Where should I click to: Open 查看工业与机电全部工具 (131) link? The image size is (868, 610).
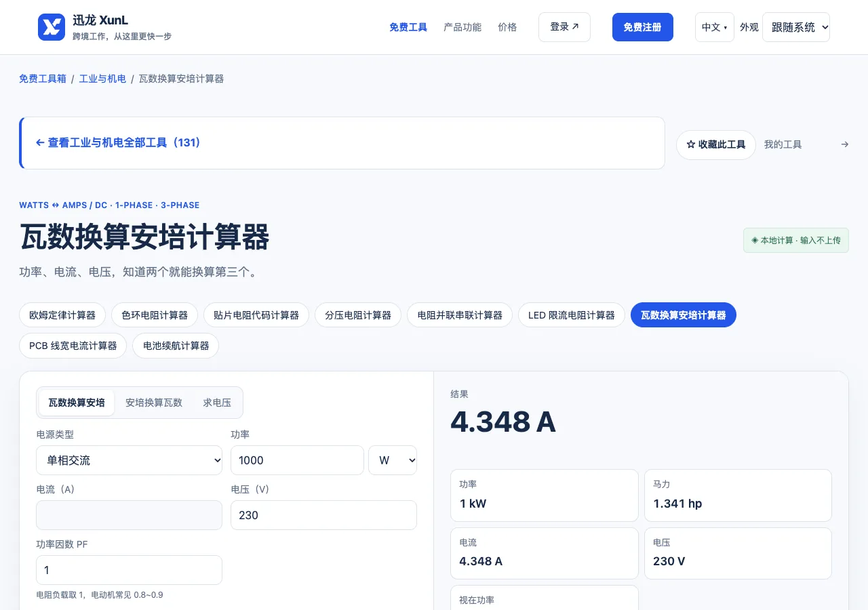[118, 143]
